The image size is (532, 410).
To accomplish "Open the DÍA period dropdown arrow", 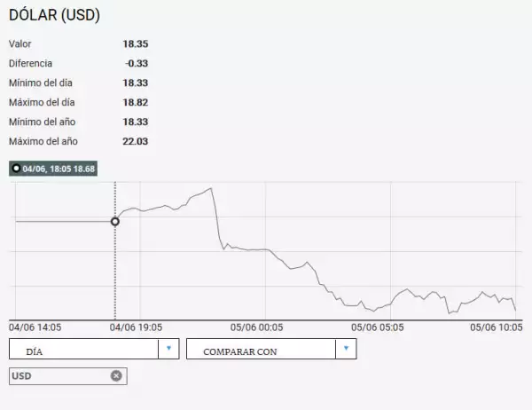I will [x=169, y=349].
